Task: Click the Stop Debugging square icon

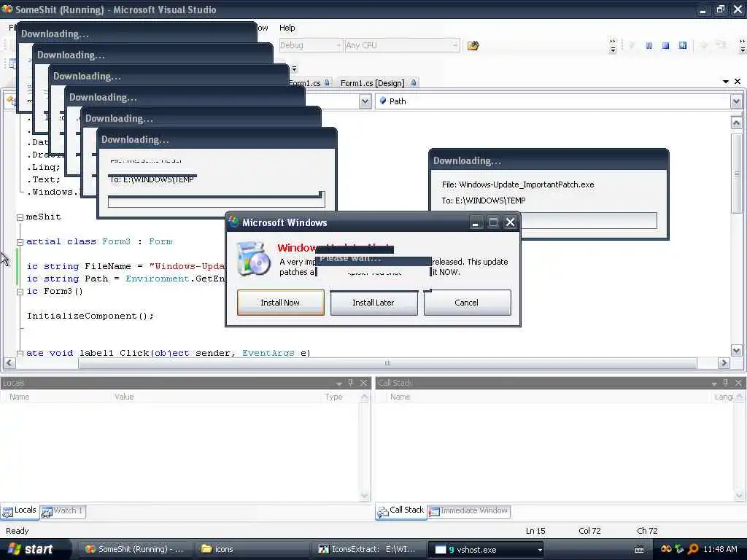Action: tap(665, 46)
